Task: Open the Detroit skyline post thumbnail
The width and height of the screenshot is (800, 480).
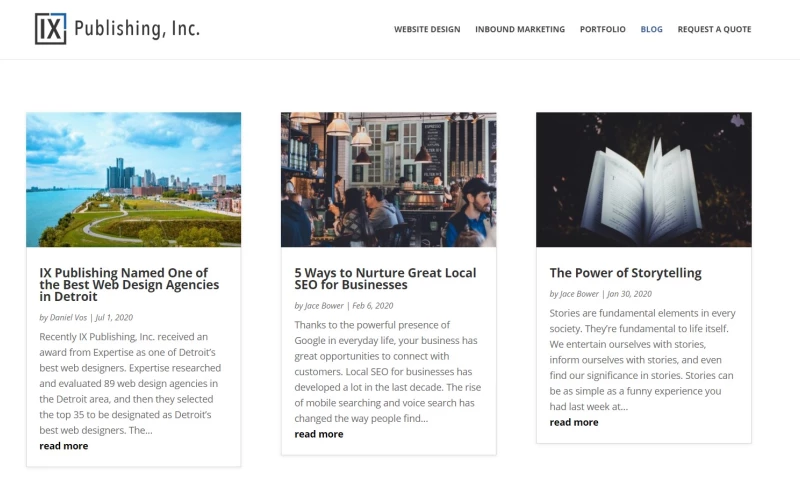Action: coord(134,180)
